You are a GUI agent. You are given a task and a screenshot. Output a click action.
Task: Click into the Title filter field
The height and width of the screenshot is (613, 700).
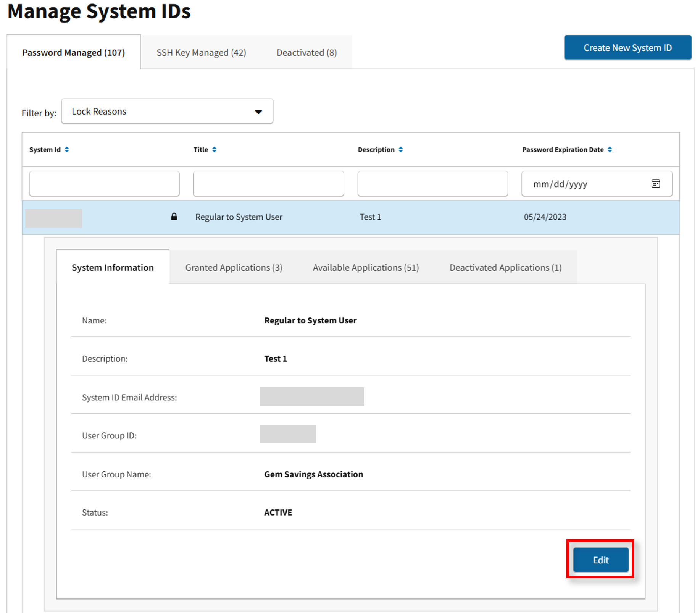click(268, 184)
